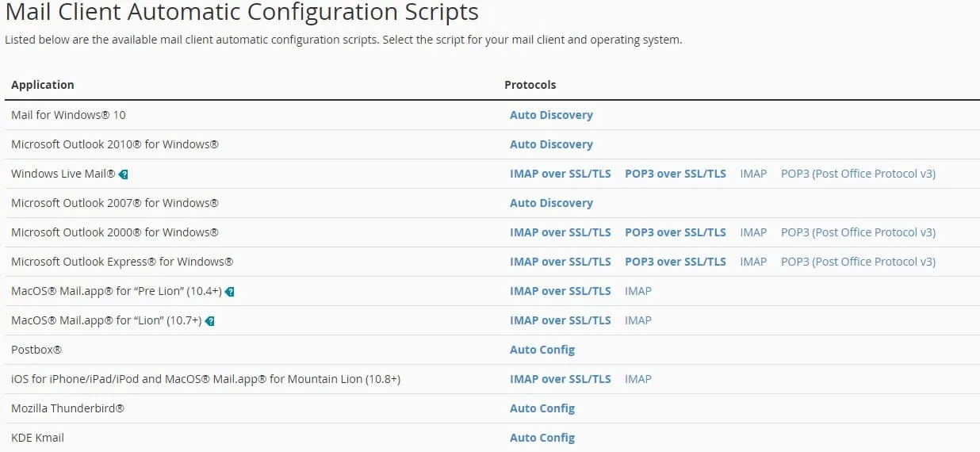Open Auto Discovery for Outlook 2010

click(551, 144)
